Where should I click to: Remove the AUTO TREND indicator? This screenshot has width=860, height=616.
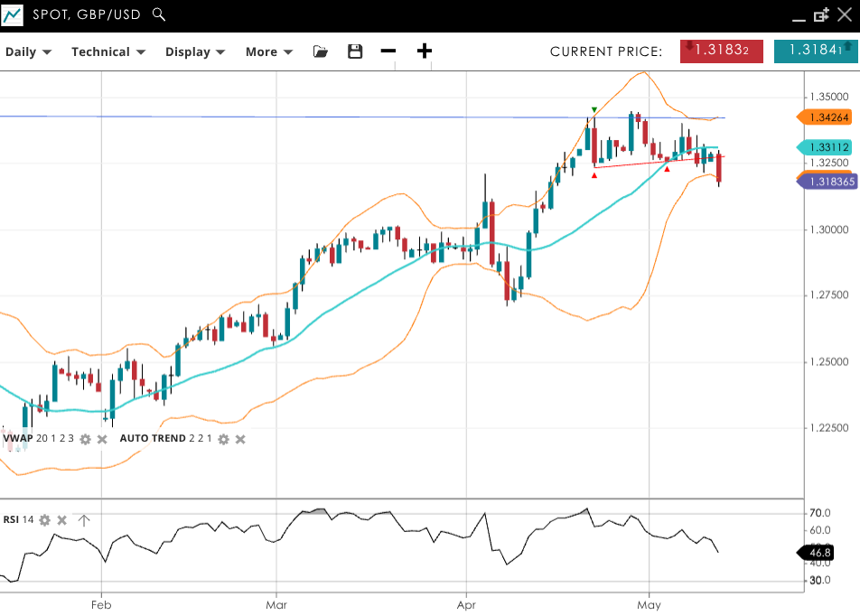[x=240, y=439]
